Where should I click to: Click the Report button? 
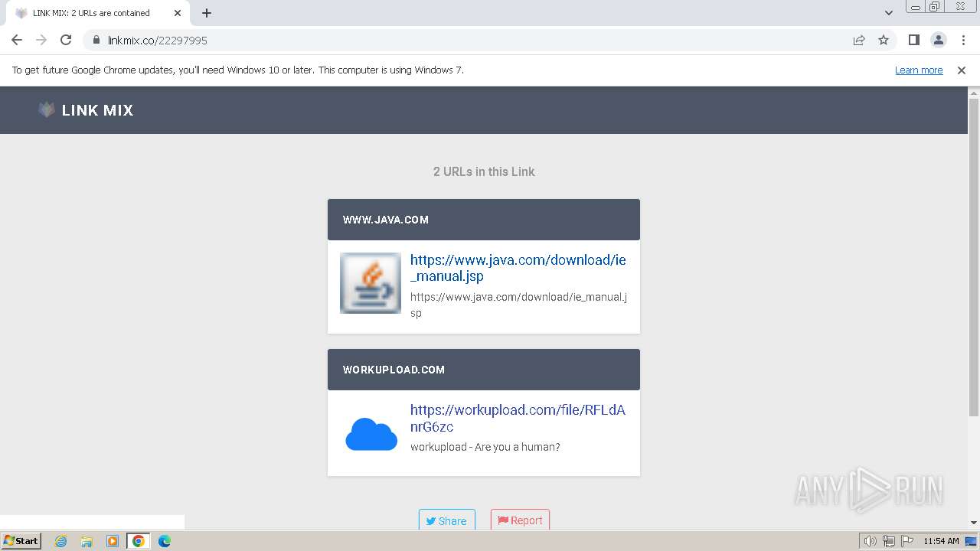520,520
